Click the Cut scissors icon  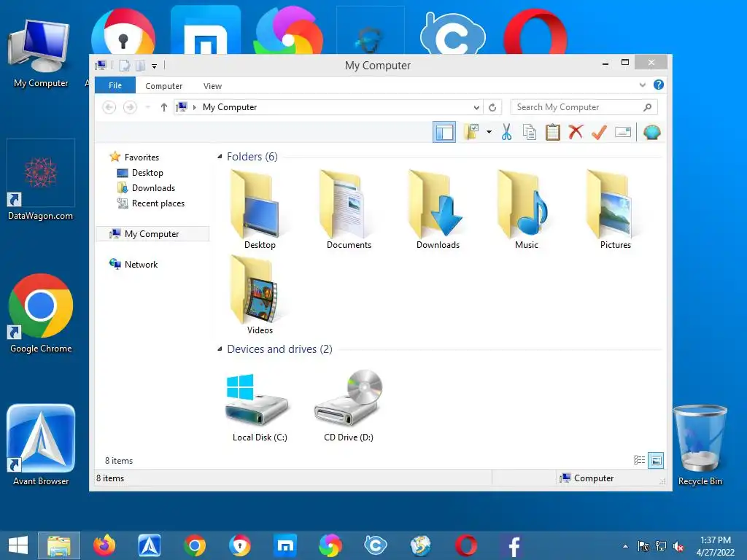pos(506,132)
